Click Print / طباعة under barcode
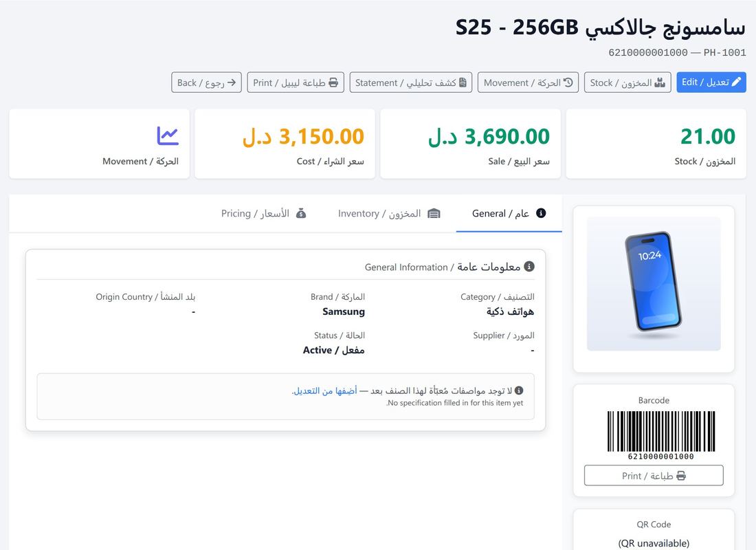Viewport: 756px width, 550px height. tap(654, 476)
